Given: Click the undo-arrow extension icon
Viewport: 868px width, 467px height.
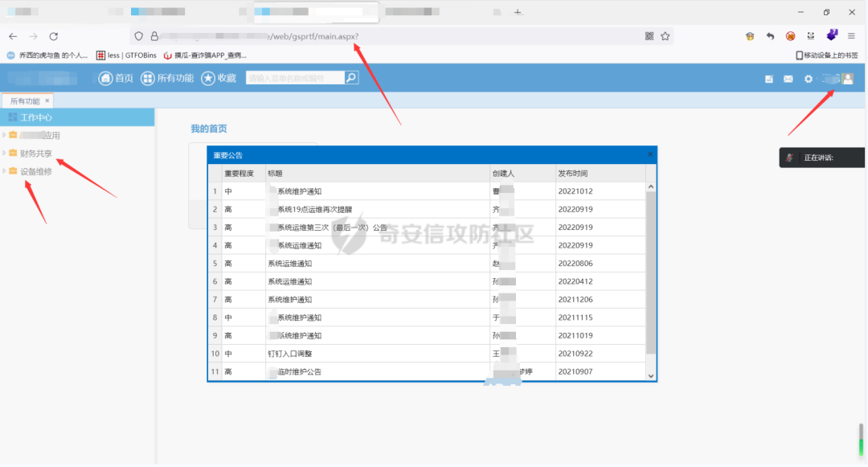Looking at the screenshot, I should (770, 36).
